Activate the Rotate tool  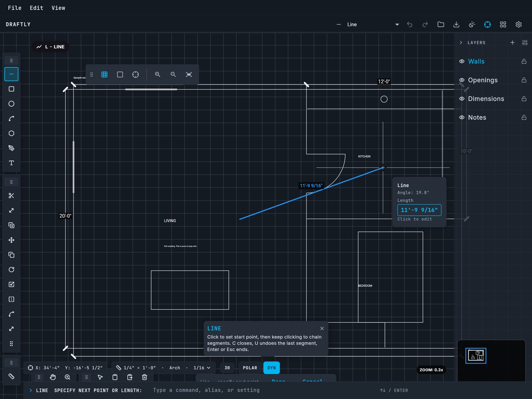pos(12,270)
